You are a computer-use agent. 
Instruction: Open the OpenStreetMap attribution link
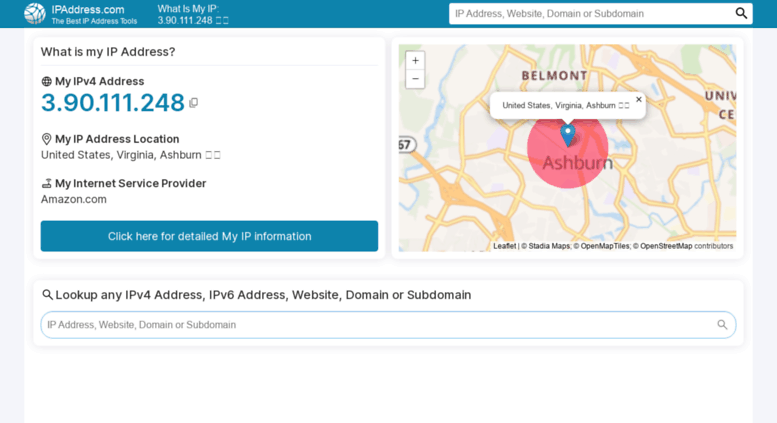tap(666, 246)
